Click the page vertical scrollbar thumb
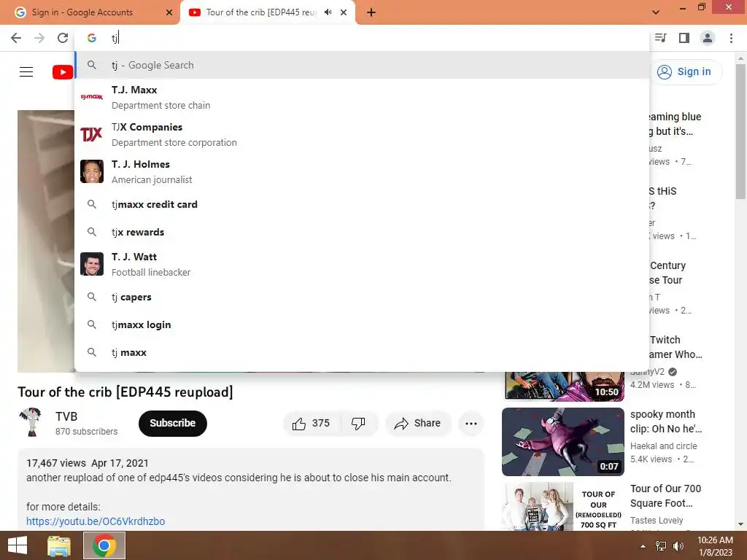The image size is (747, 560). click(740, 132)
